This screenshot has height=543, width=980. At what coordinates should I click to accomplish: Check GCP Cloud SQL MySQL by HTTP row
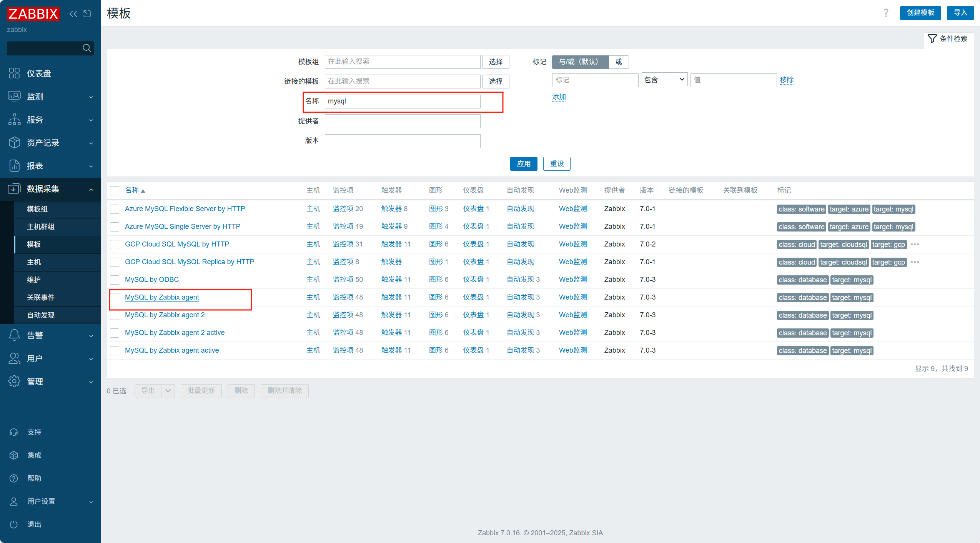[x=115, y=244]
